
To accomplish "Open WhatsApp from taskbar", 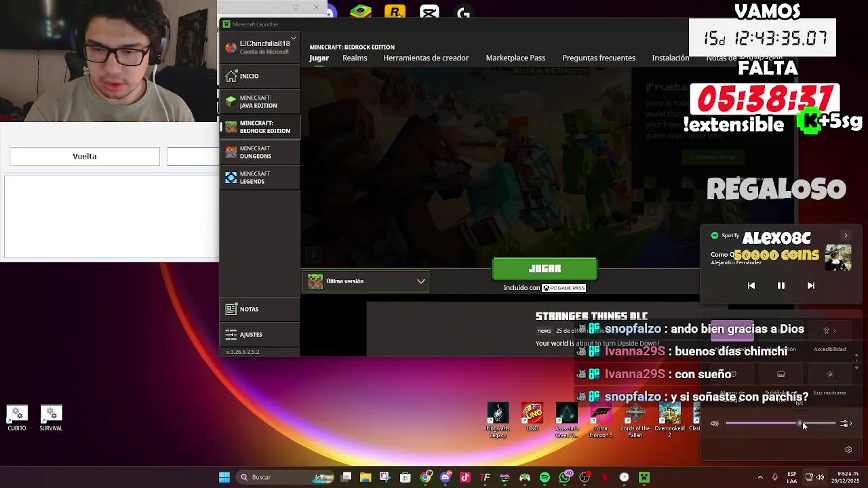I will [x=565, y=477].
